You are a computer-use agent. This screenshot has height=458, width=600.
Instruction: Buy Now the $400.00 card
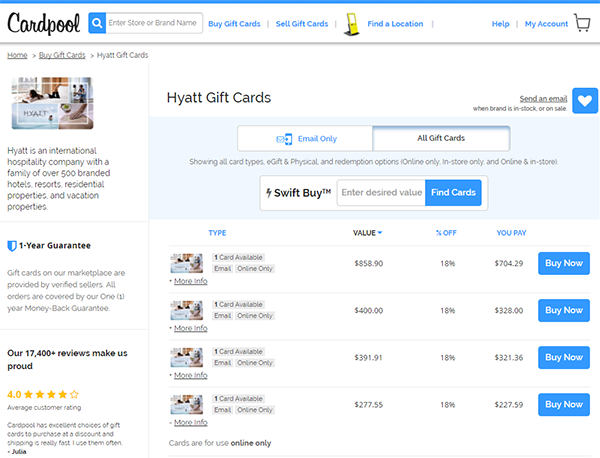pos(564,310)
